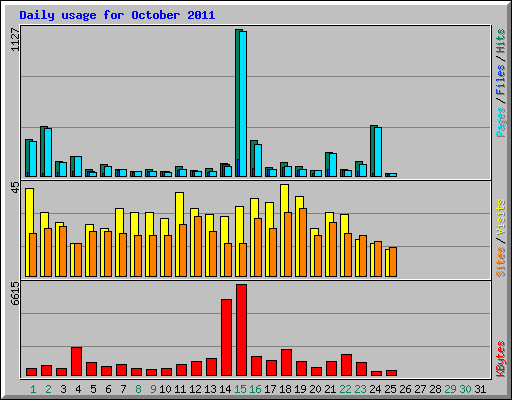This screenshot has width=512, height=400.
Task: Click day label 7 on the x-axis
Action: coord(123,389)
